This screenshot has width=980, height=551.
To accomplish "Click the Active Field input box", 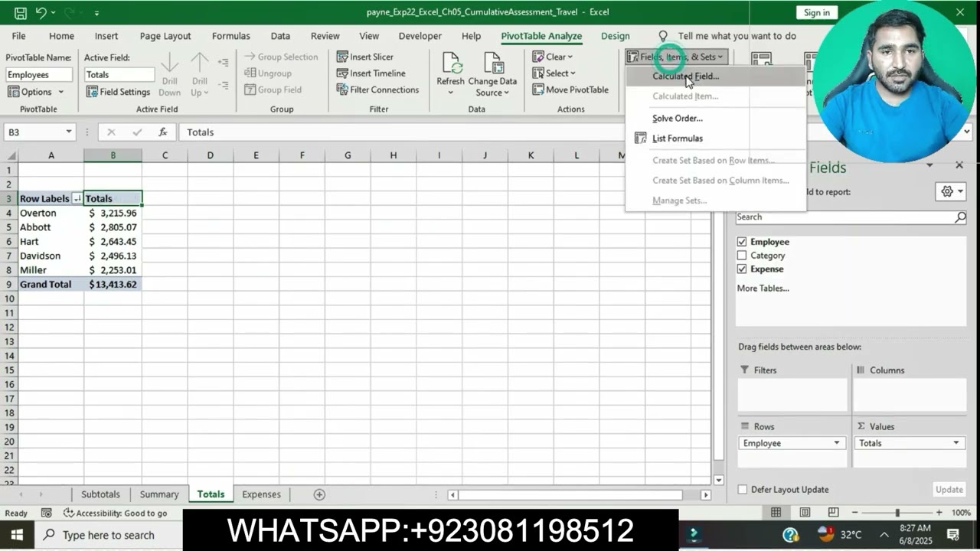I will 119,74.
